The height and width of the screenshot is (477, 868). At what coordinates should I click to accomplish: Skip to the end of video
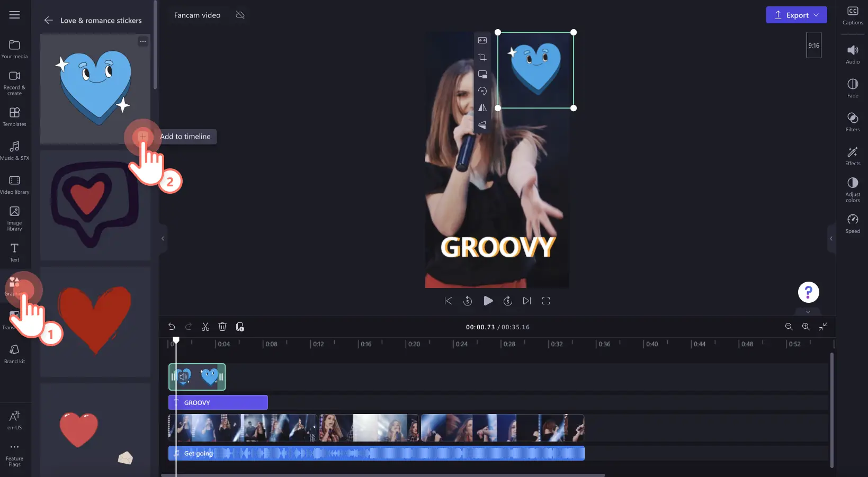pos(527,301)
